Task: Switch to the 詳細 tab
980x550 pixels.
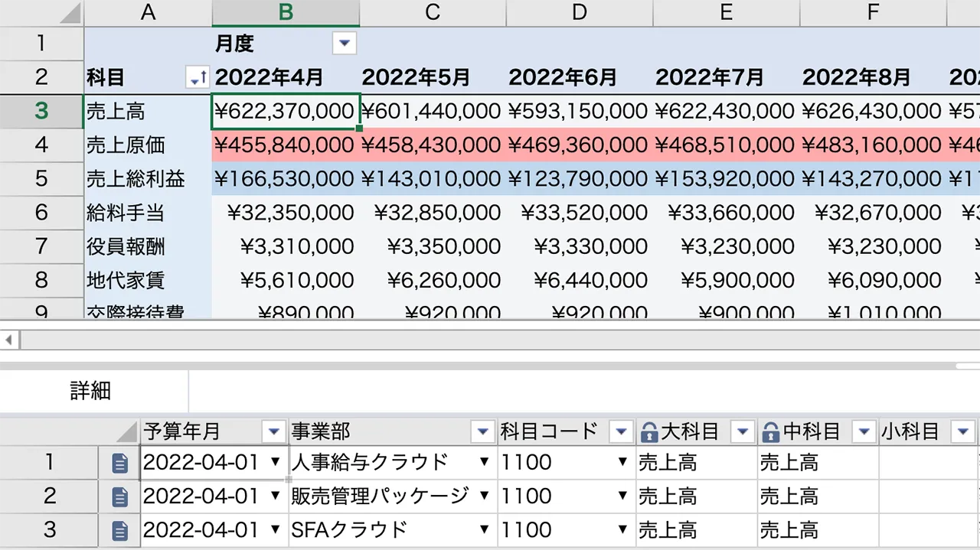Action: pos(90,392)
